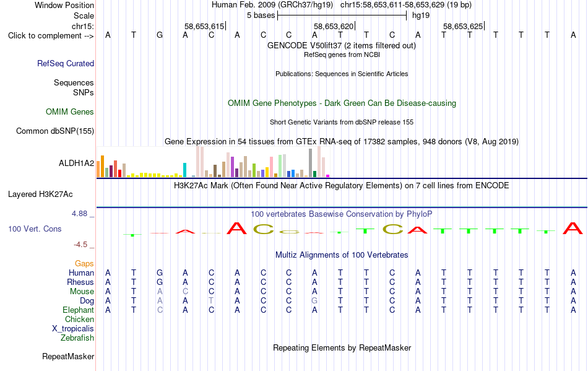Click the Multiz Alignments of 100 Vertebrates title
The image size is (588, 371).
342,255
